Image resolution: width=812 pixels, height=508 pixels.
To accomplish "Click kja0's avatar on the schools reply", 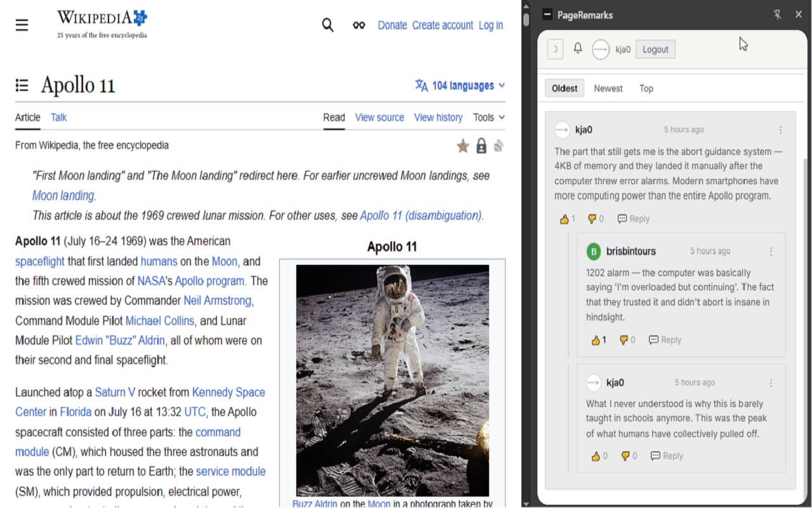I will (594, 382).
